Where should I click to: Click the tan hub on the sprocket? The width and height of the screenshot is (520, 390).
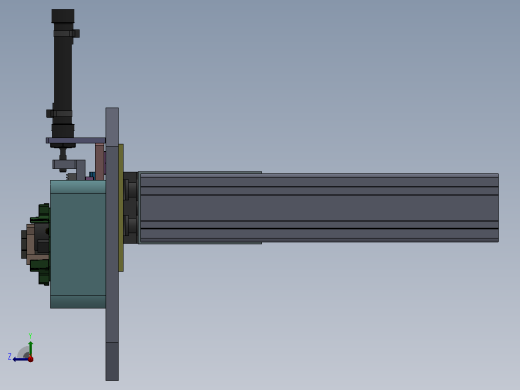tap(30, 244)
